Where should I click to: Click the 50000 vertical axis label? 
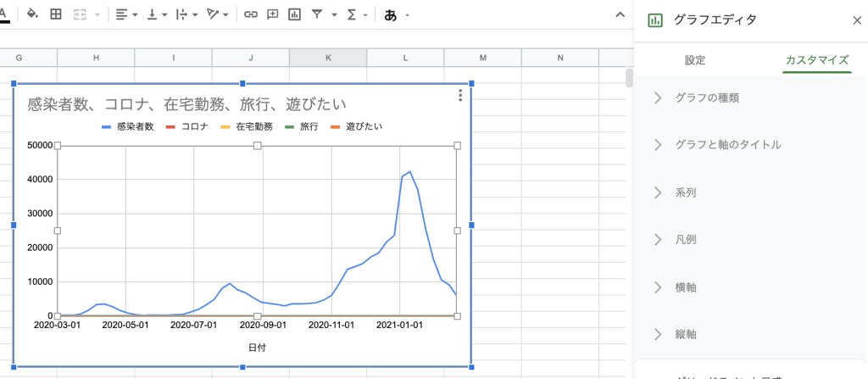coord(40,145)
